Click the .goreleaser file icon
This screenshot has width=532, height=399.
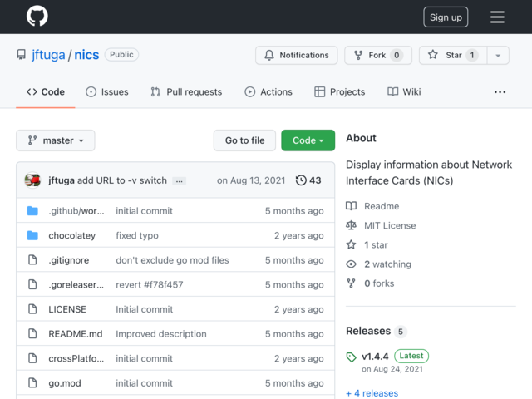pos(32,284)
